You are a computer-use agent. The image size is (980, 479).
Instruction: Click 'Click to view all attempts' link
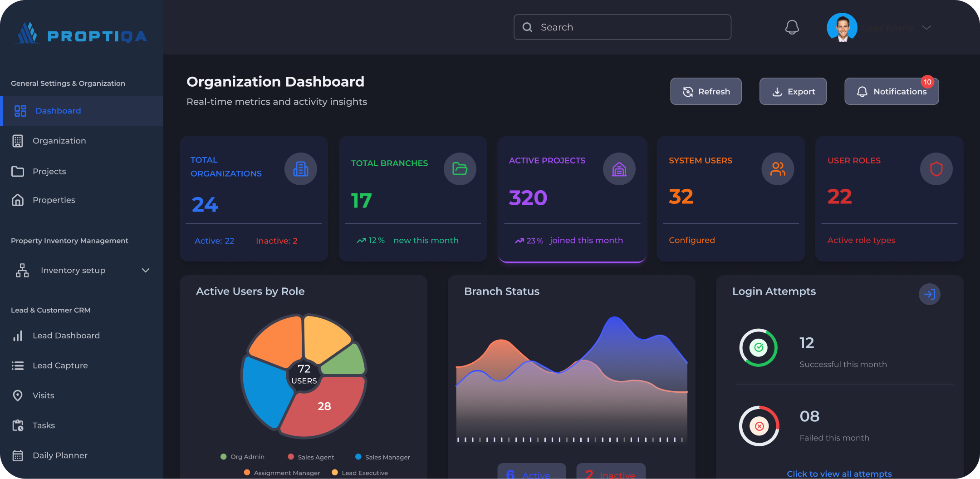point(839,474)
